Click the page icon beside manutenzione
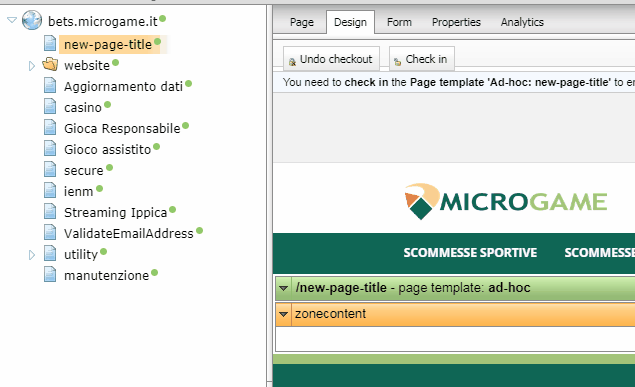This screenshot has height=387, width=635. click(50, 275)
